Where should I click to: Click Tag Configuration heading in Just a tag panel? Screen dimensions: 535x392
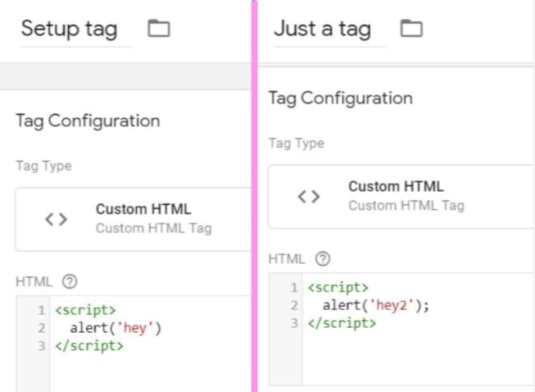point(340,99)
